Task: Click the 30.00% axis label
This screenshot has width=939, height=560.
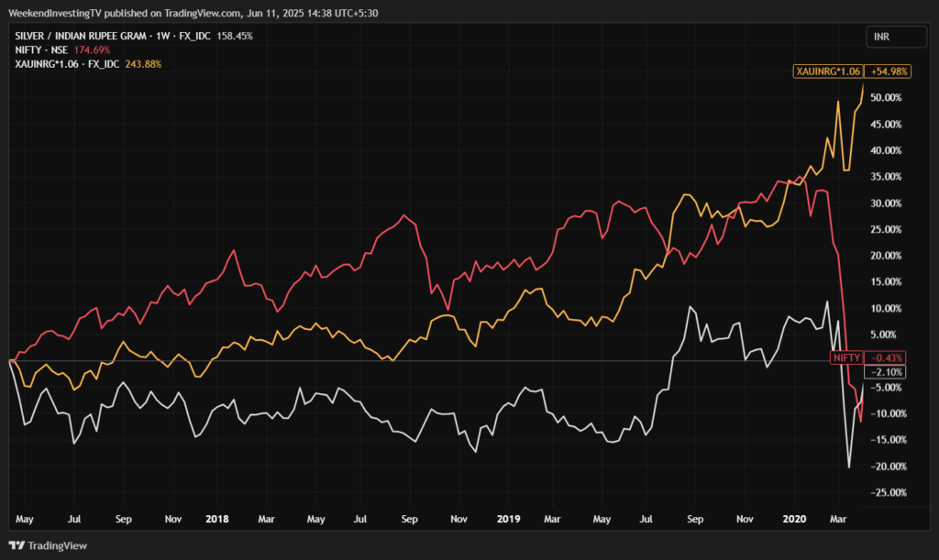Action: coord(886,203)
